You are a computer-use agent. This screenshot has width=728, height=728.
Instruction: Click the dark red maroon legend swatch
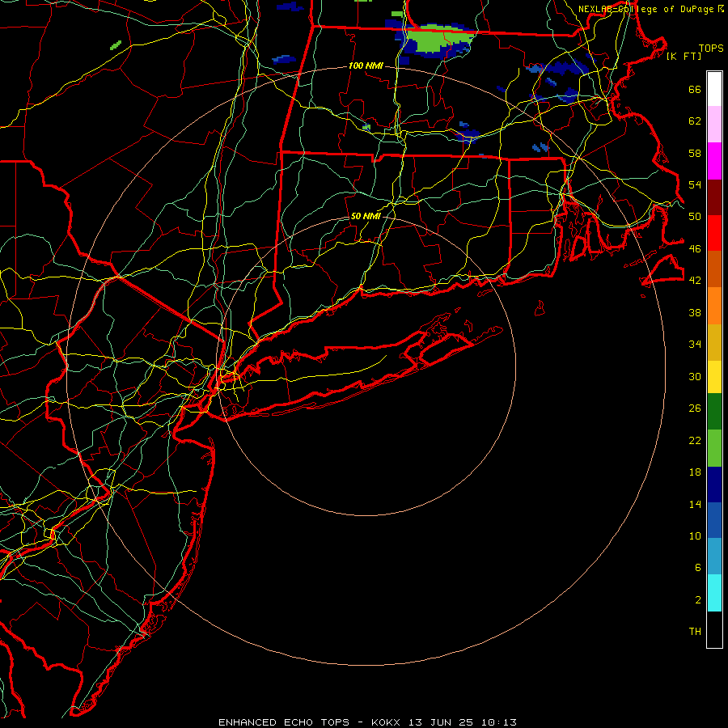tap(714, 197)
